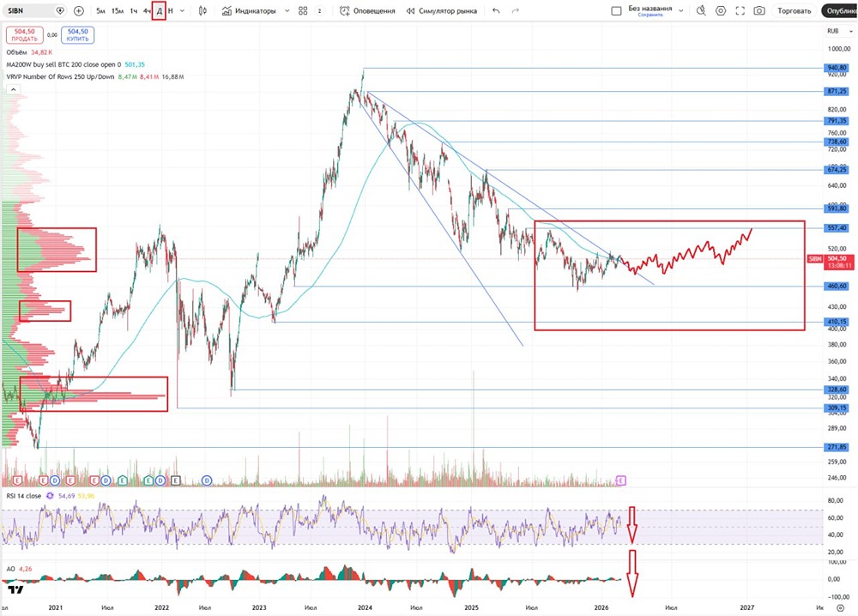Click the dark Опубликовать publish button

click(840, 11)
